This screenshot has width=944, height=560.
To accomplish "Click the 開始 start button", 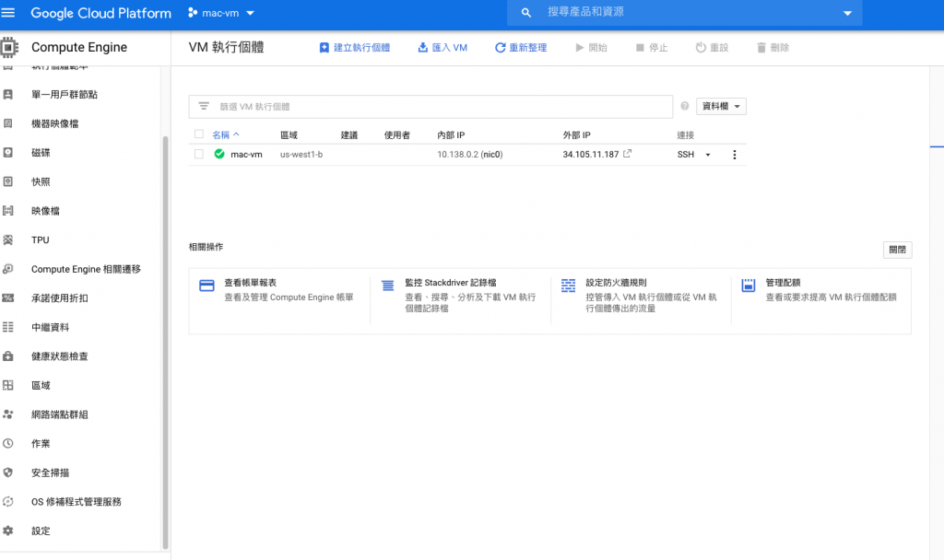I will click(591, 48).
